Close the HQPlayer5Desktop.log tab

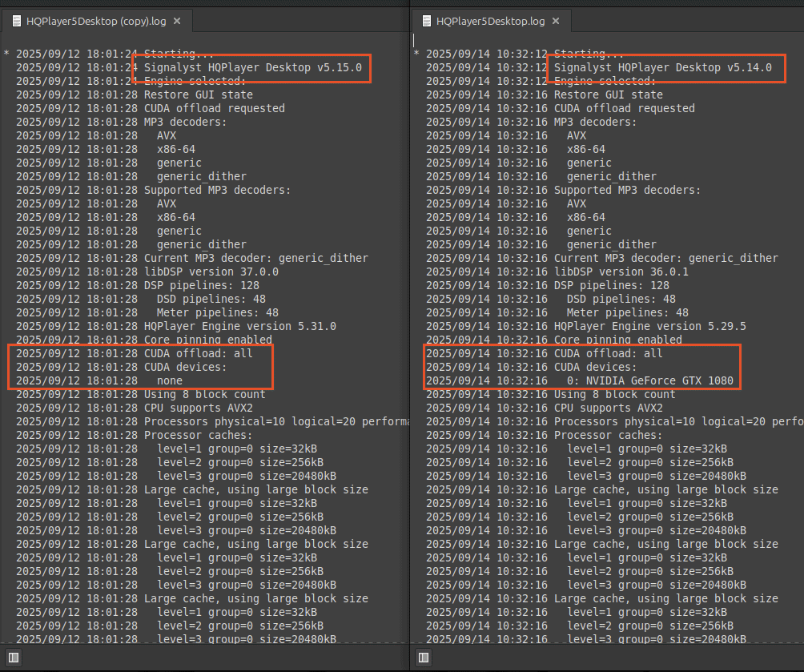pos(556,21)
